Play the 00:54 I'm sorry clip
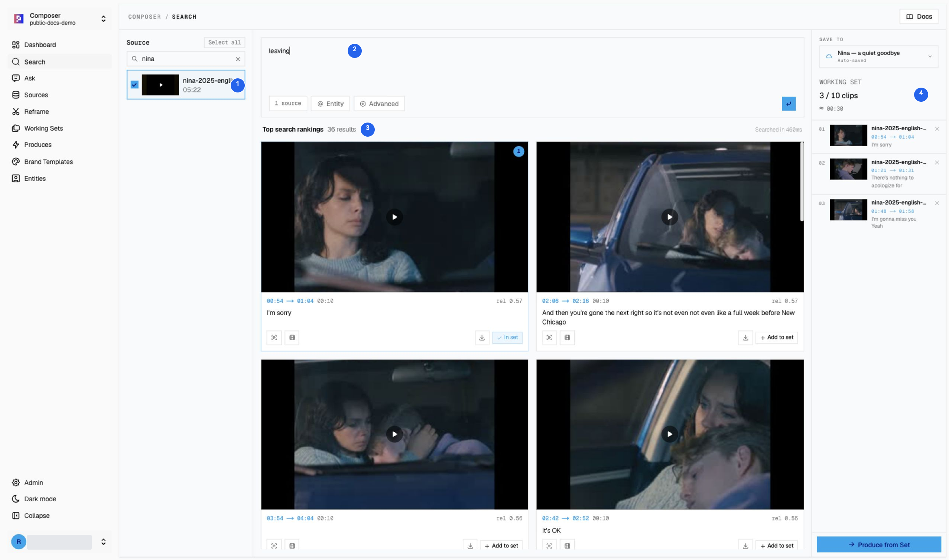Screen dimensions: 949x560 point(394,217)
